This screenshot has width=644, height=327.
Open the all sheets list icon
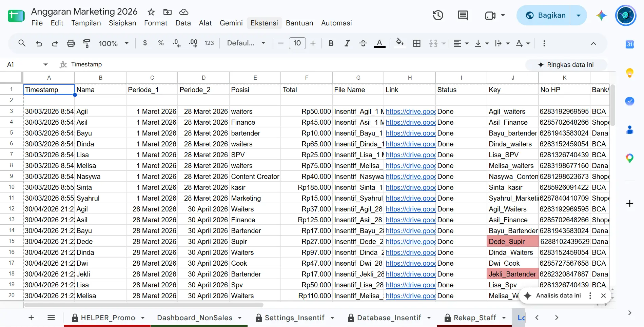coord(51,318)
